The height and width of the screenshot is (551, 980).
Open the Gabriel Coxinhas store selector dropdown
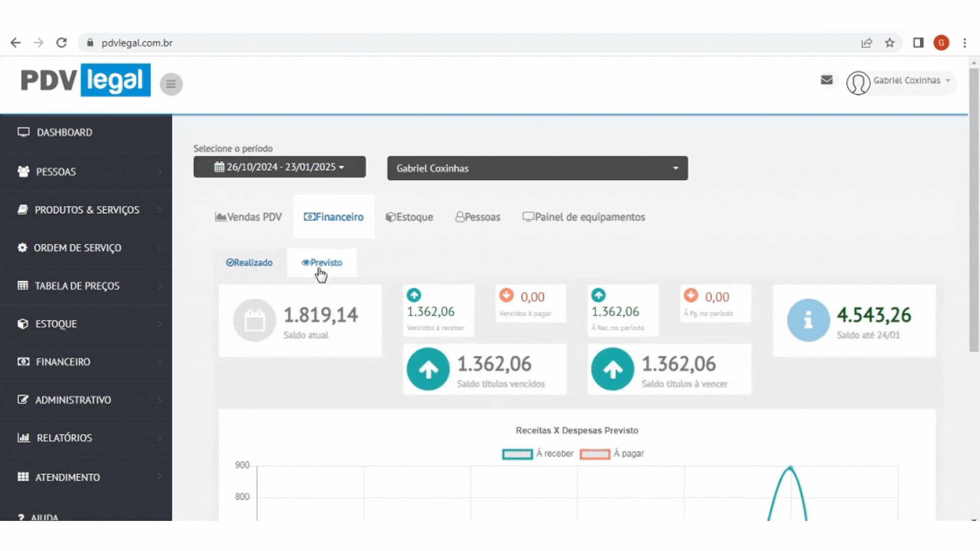537,168
